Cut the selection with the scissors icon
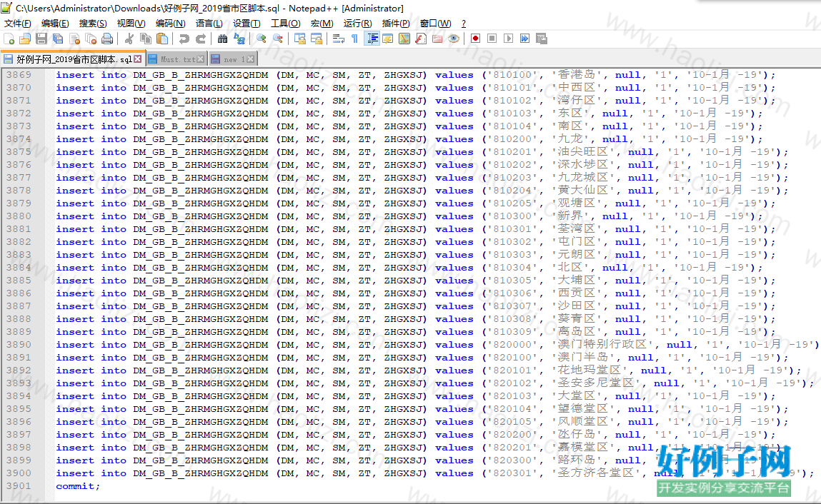This screenshot has height=504, width=821. [x=129, y=39]
